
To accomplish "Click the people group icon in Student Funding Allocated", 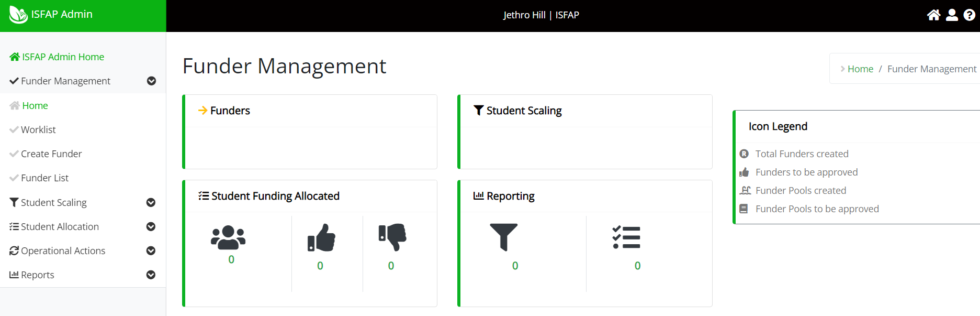I will (x=228, y=237).
